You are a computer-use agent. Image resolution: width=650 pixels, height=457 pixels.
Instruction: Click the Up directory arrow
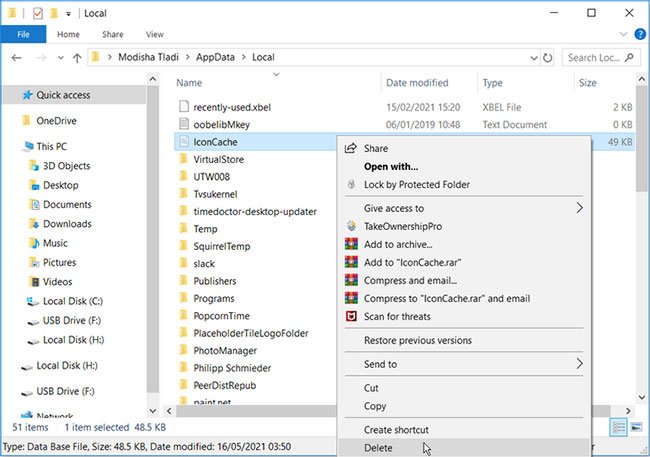[77, 58]
